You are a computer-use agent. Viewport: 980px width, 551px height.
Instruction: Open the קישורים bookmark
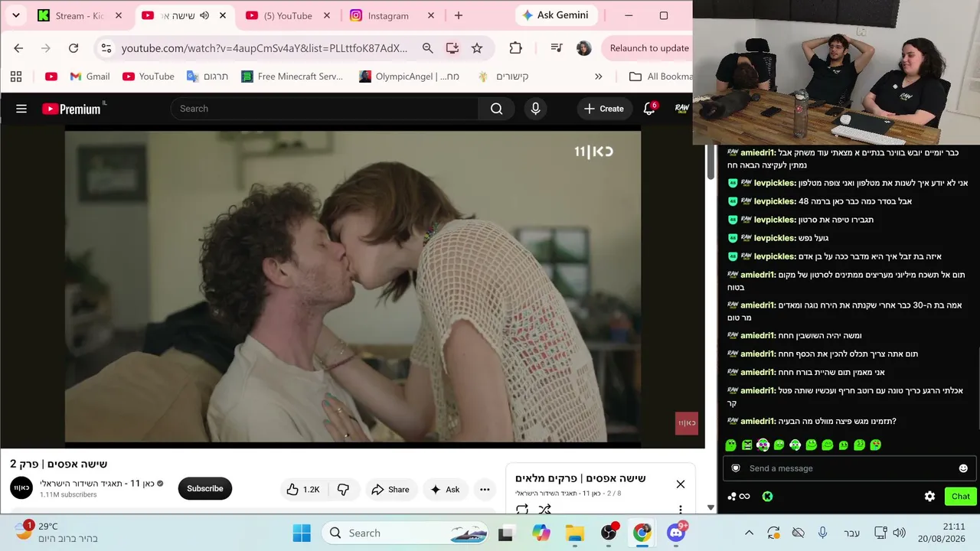(x=503, y=77)
